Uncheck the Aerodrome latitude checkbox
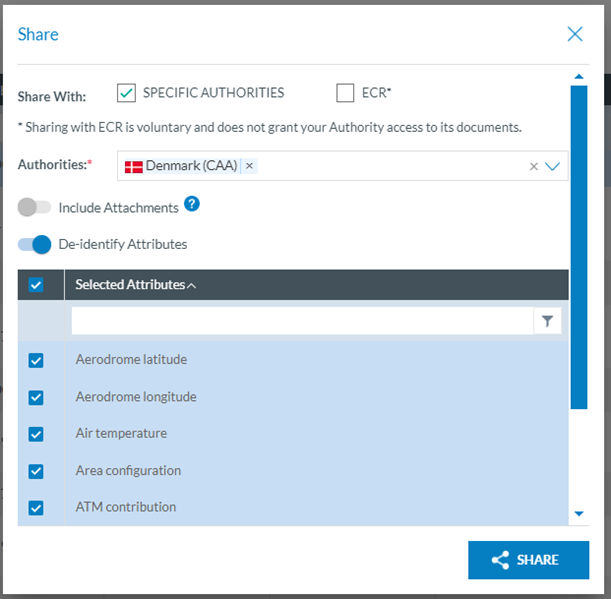This screenshot has height=599, width=611. 36,361
